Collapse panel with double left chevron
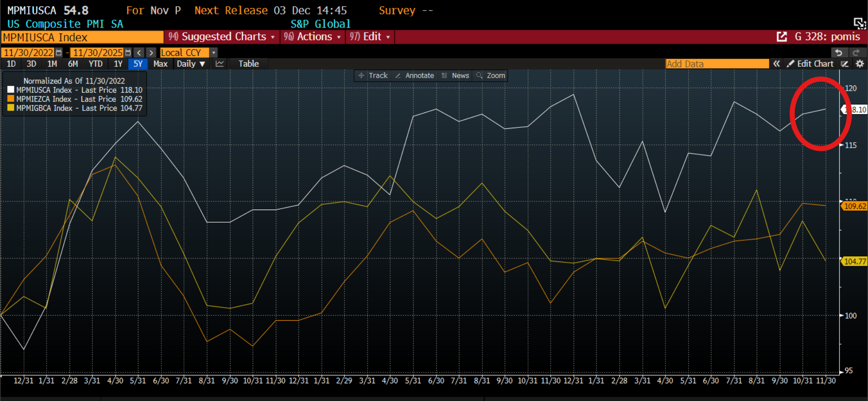This screenshot has width=868, height=401. coord(776,64)
